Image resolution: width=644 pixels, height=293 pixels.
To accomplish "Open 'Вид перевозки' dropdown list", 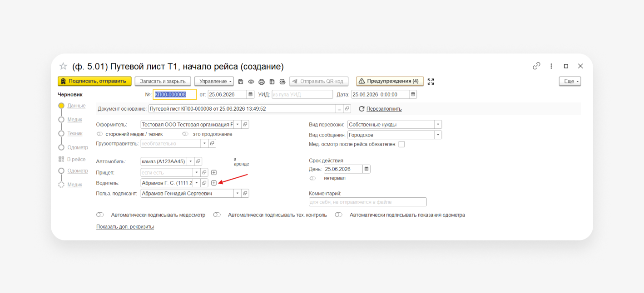I will (x=438, y=124).
